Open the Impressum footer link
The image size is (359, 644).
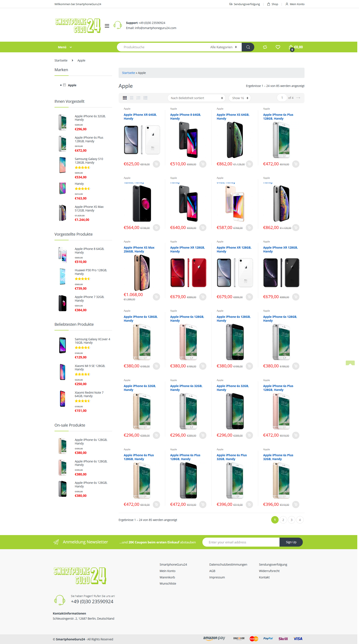point(217,577)
